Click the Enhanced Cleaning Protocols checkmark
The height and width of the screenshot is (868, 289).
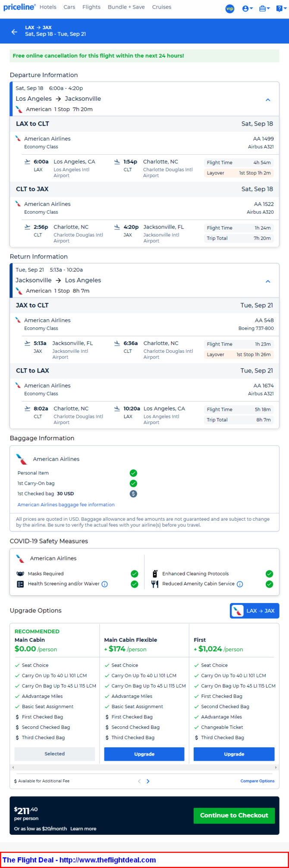(x=270, y=574)
